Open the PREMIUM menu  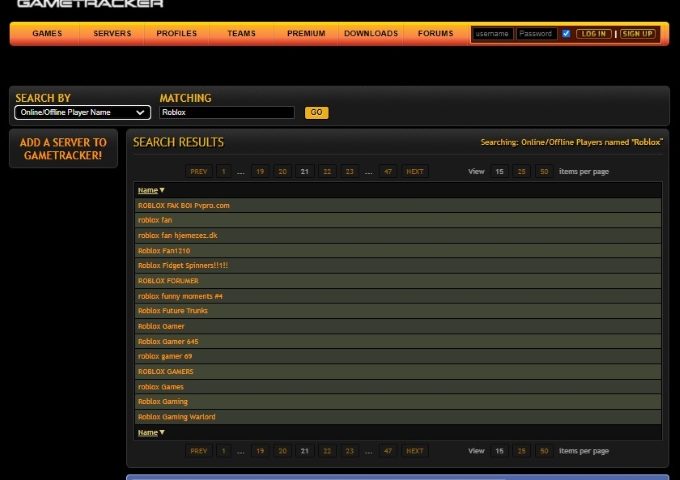306,33
